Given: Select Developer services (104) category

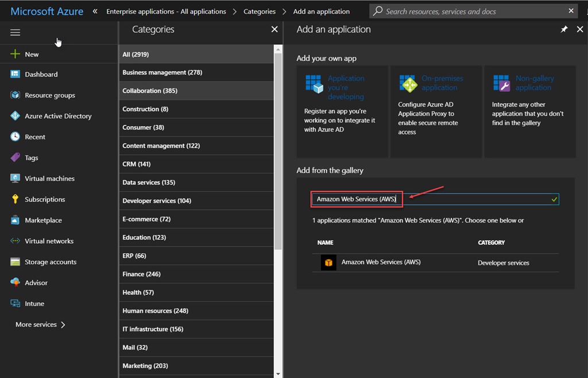Looking at the screenshot, I should pyautogui.click(x=196, y=201).
